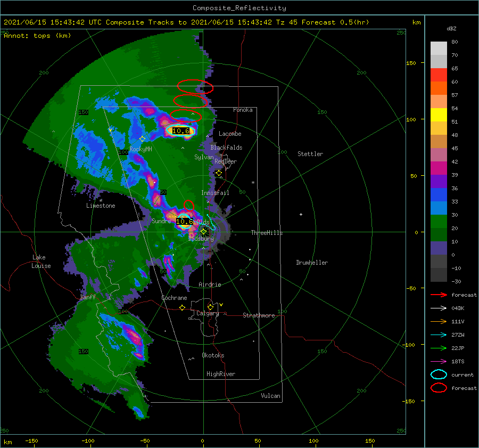
Task: Click the yellow 0 tick on the right km axis
Action: pos(416,232)
